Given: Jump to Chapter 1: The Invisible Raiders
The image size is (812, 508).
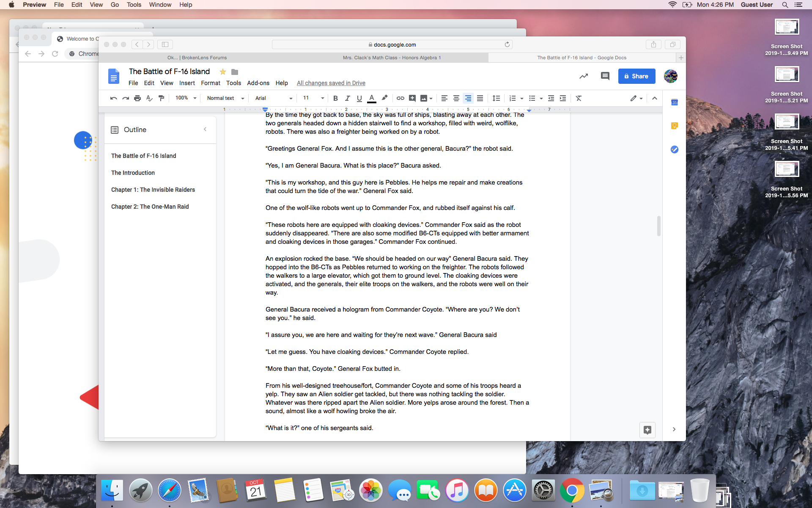Looking at the screenshot, I should pyautogui.click(x=153, y=190).
